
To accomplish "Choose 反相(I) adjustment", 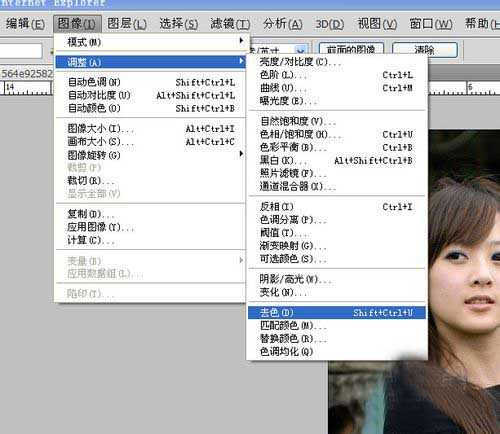I will click(337, 207).
